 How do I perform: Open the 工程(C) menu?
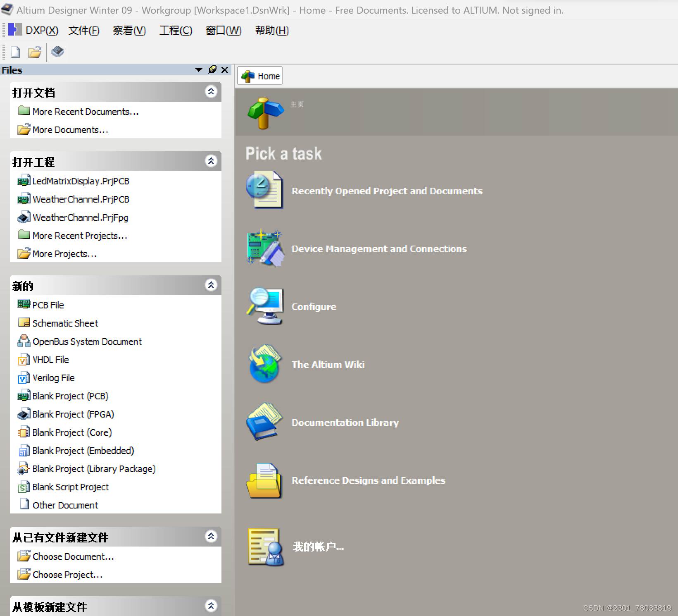pyautogui.click(x=176, y=30)
